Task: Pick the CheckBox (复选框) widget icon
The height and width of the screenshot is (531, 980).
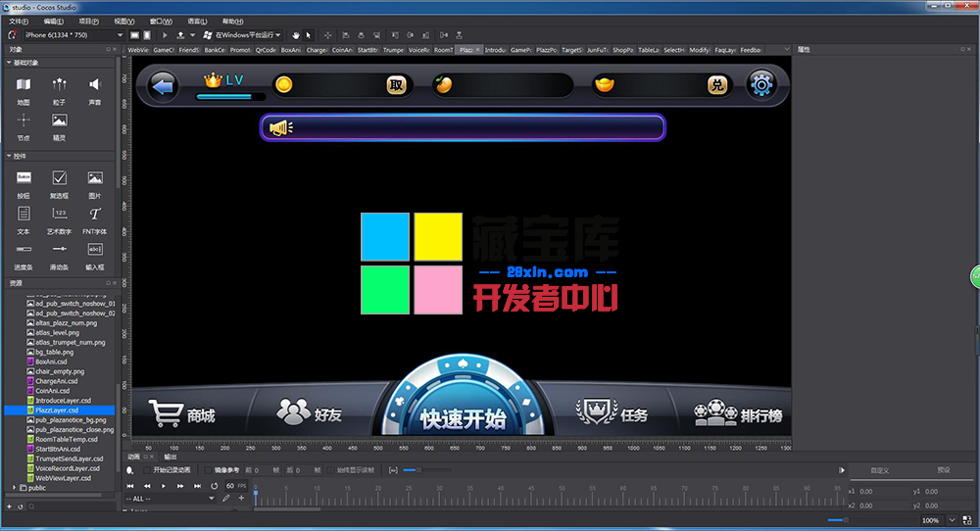Action: pyautogui.click(x=60, y=178)
